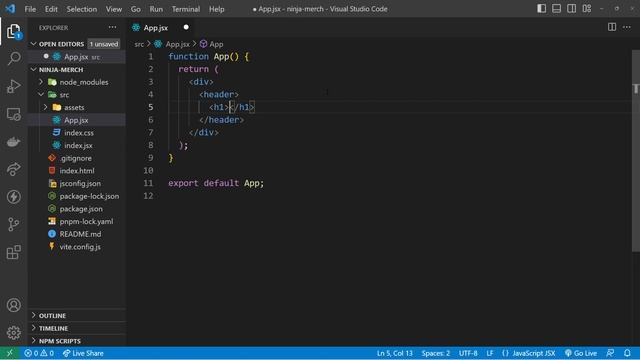Collapse the src folder
Image resolution: width=640 pixels, height=360 pixels.
41,94
